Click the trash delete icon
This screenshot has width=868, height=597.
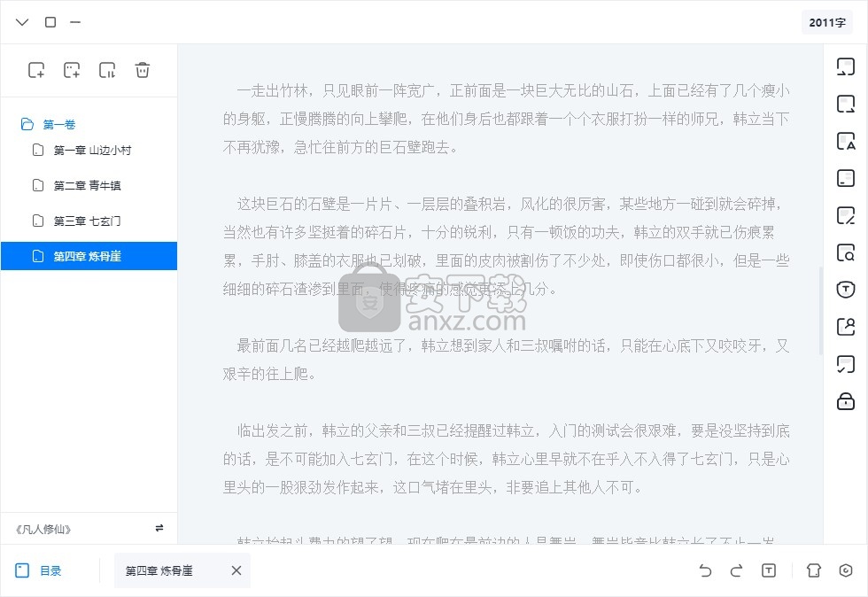pos(143,70)
